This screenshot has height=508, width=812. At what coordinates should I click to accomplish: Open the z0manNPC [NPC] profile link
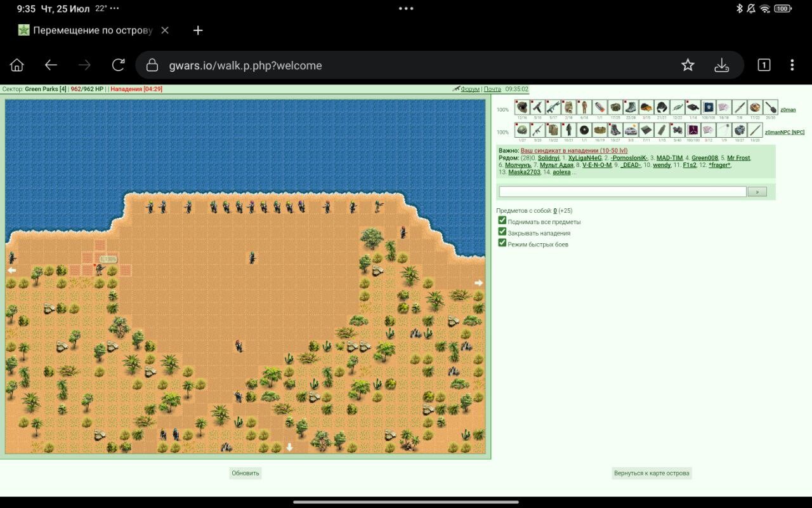pyautogui.click(x=785, y=132)
